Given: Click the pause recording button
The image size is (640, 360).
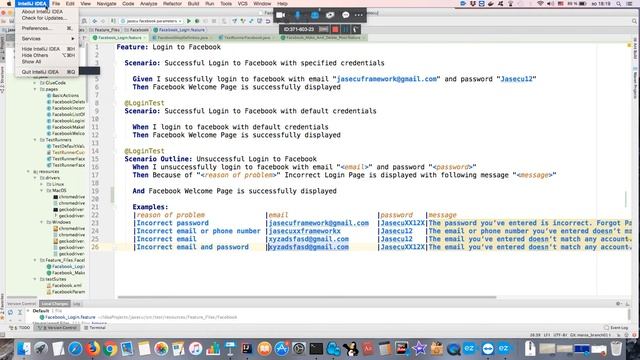Looking at the screenshot, I should pyautogui.click(x=346, y=29).
